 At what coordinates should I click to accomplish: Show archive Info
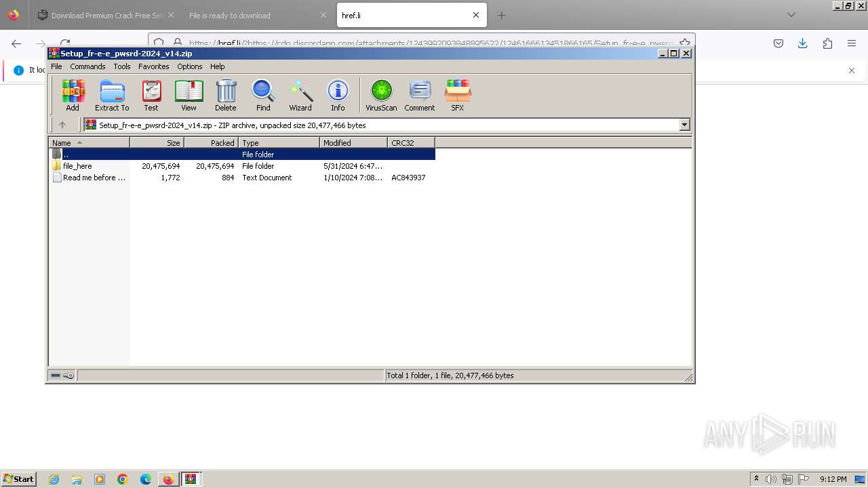click(x=338, y=95)
